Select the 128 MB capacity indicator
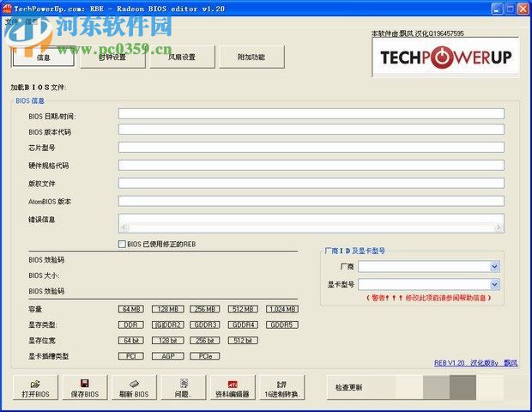This screenshot has height=412, width=532. (x=168, y=309)
